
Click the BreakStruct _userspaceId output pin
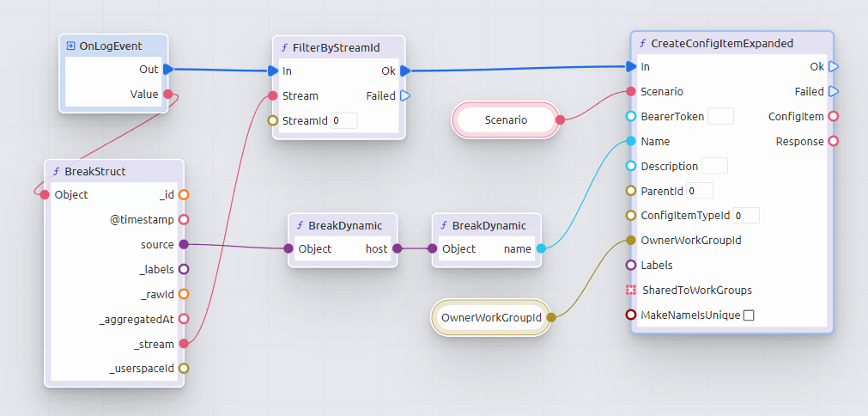pos(183,369)
